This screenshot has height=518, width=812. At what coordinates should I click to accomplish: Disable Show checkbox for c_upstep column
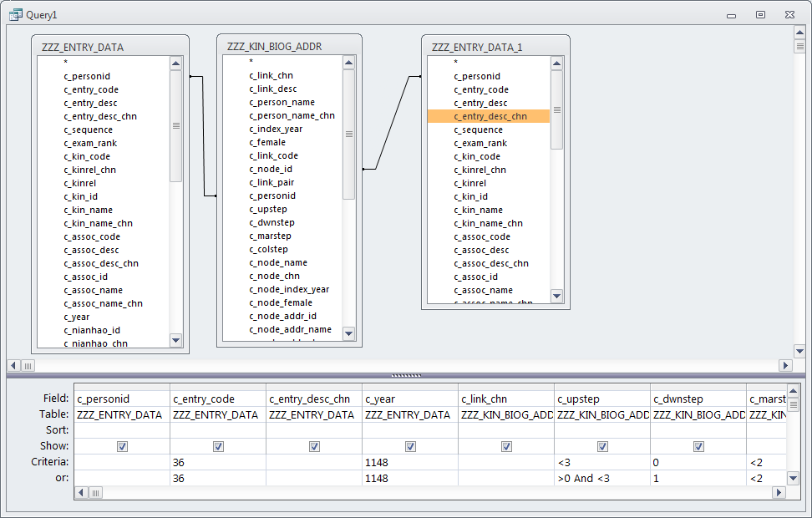(x=602, y=446)
